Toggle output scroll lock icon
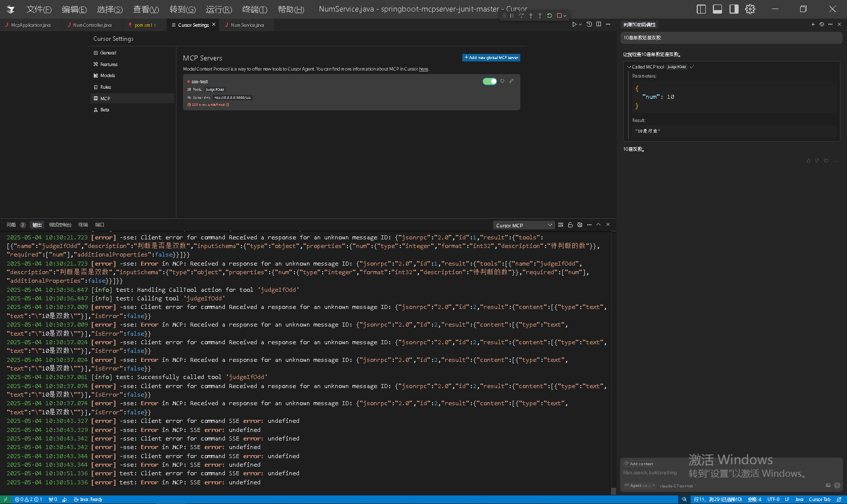This screenshot has height=504, width=847. pyautogui.click(x=570, y=225)
